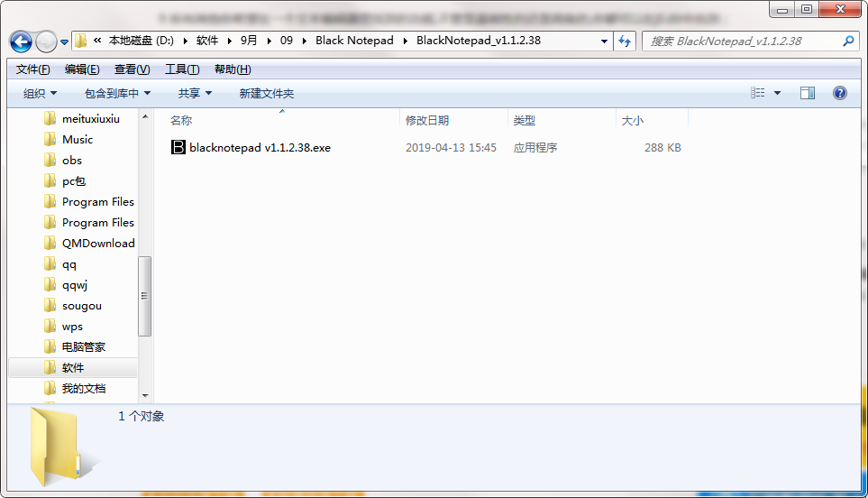The width and height of the screenshot is (868, 498).
Task: Select the 电脑管家 folder in tree
Action: click(x=84, y=347)
